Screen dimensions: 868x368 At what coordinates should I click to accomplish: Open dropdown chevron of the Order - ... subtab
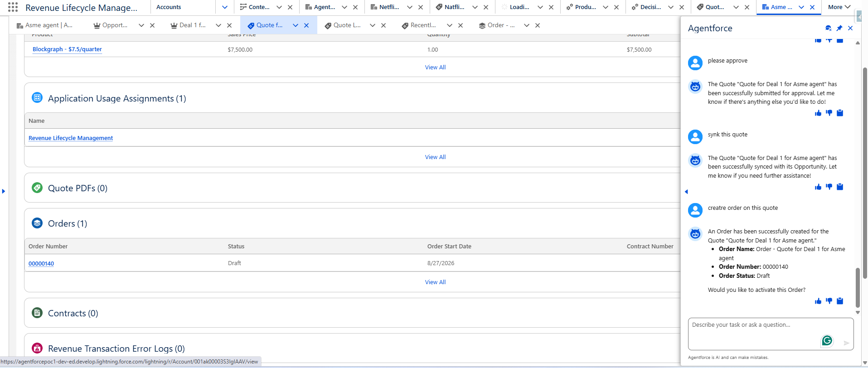(x=527, y=25)
